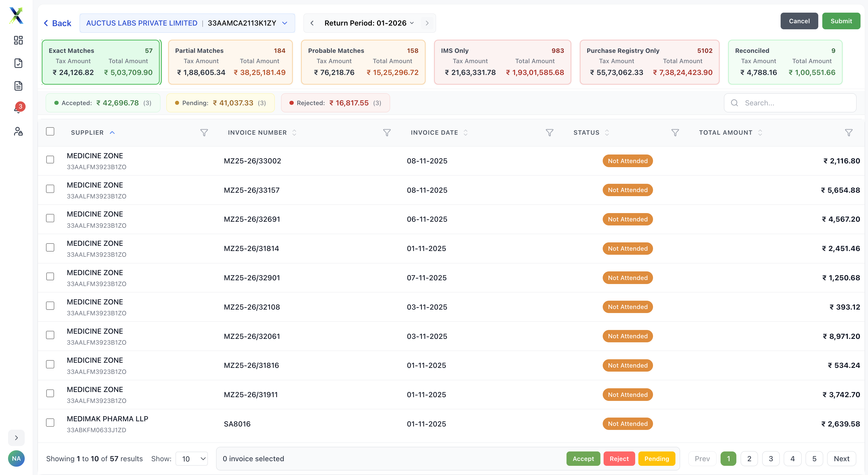Open the dashboard grid icon in sidebar
868x475 pixels.
18,40
